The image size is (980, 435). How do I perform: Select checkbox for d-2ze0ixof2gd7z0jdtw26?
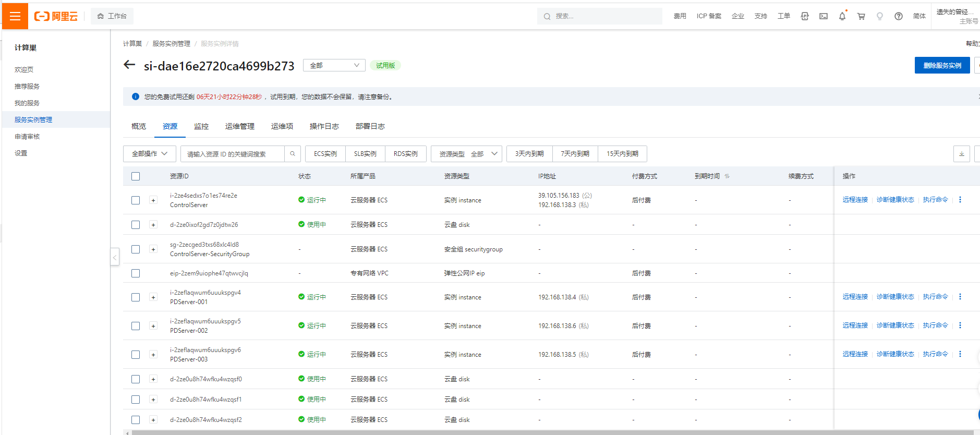point(136,225)
